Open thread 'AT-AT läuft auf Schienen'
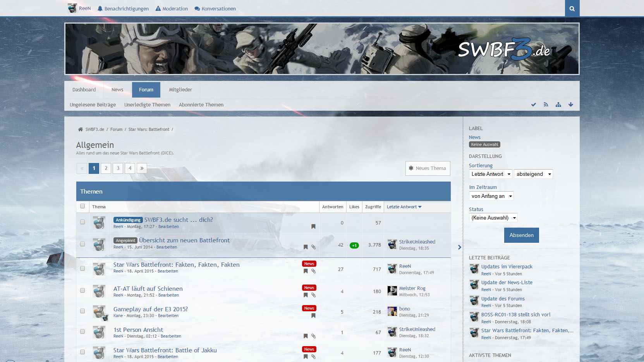Screen dimensions: 644x362 click(148, 288)
